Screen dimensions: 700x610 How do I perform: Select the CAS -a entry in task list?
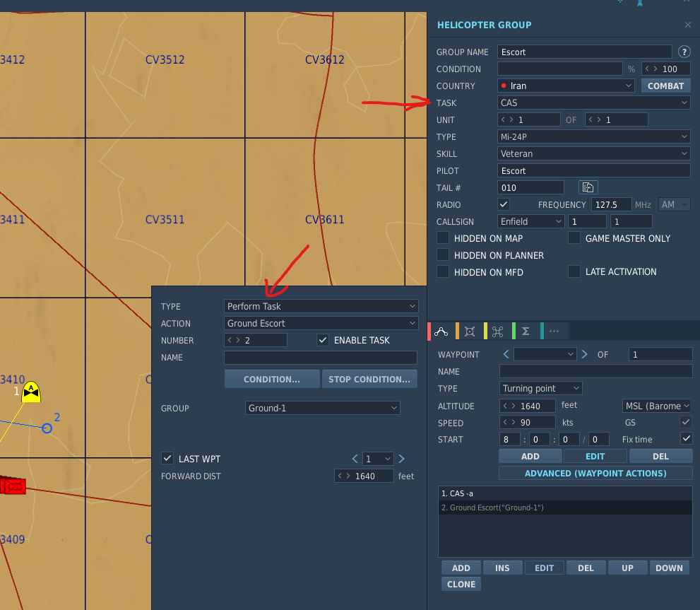(x=565, y=493)
